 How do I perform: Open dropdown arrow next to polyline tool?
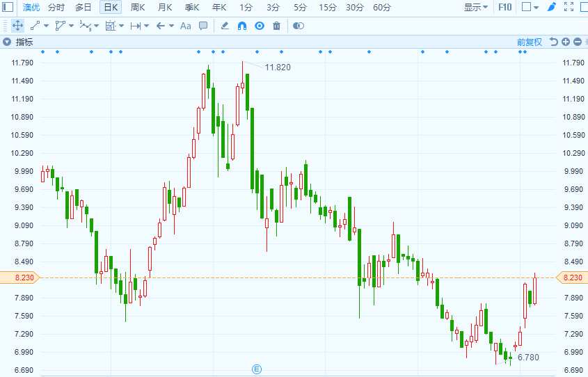pyautogui.click(x=71, y=26)
